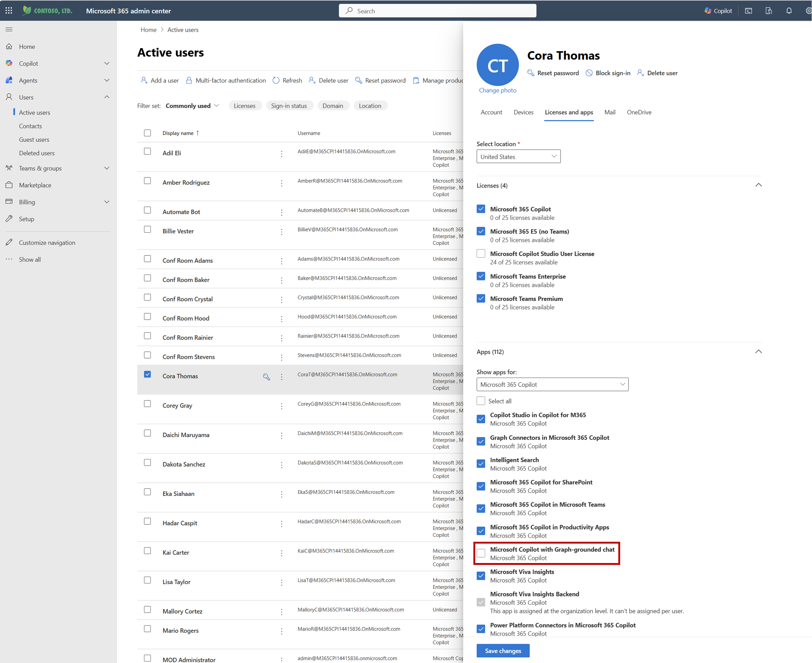Viewport: 812px width, 663px height.
Task: Click the Customize navigation pencil icon
Action: (9, 242)
